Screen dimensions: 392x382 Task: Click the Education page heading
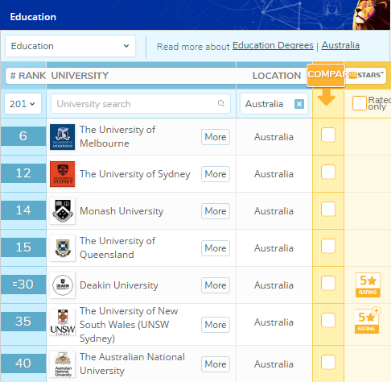33,17
